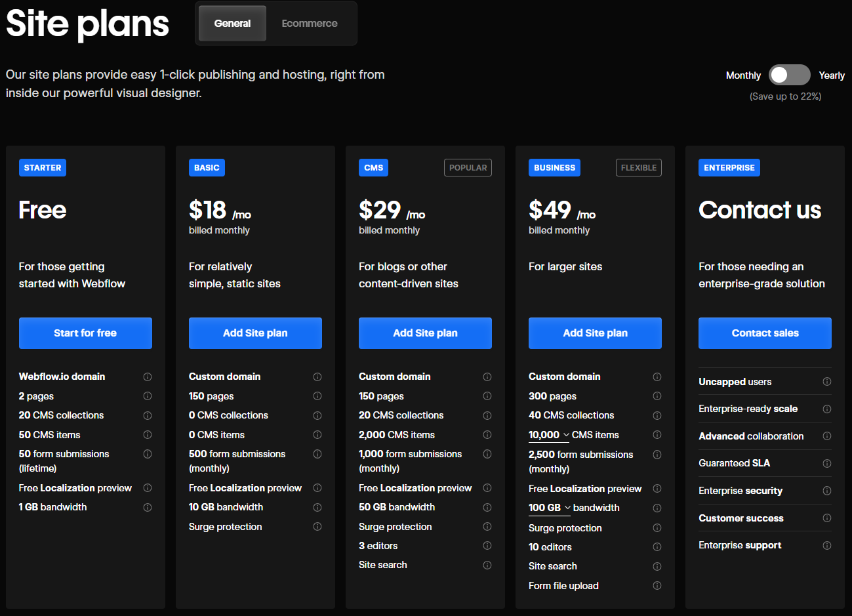Click the ENTERPRISE plan badge
852x616 pixels.
pyautogui.click(x=729, y=168)
